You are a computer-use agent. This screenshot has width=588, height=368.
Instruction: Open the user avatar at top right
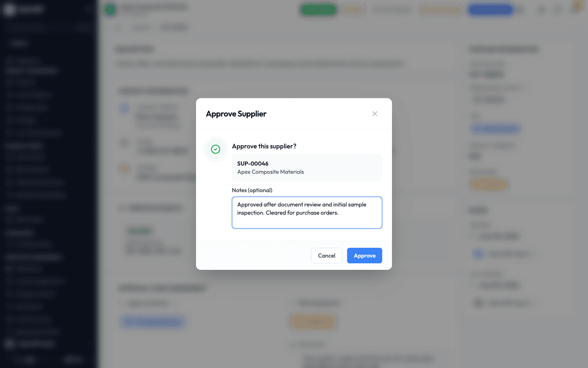[578, 6]
